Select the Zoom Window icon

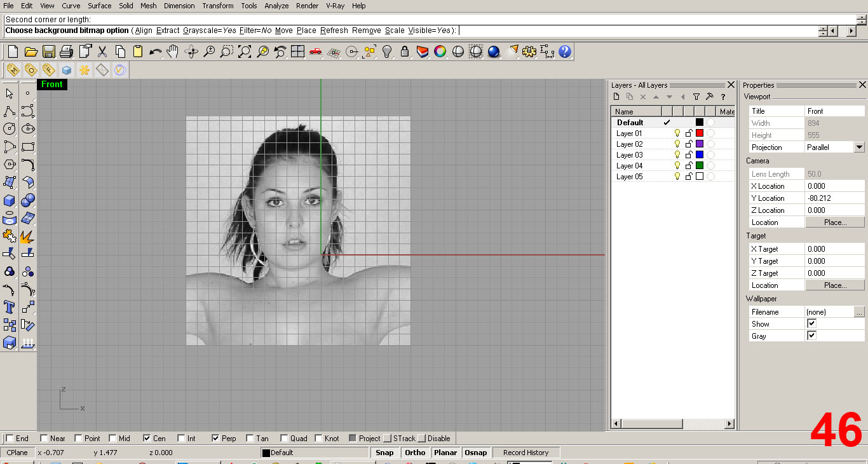[x=227, y=51]
